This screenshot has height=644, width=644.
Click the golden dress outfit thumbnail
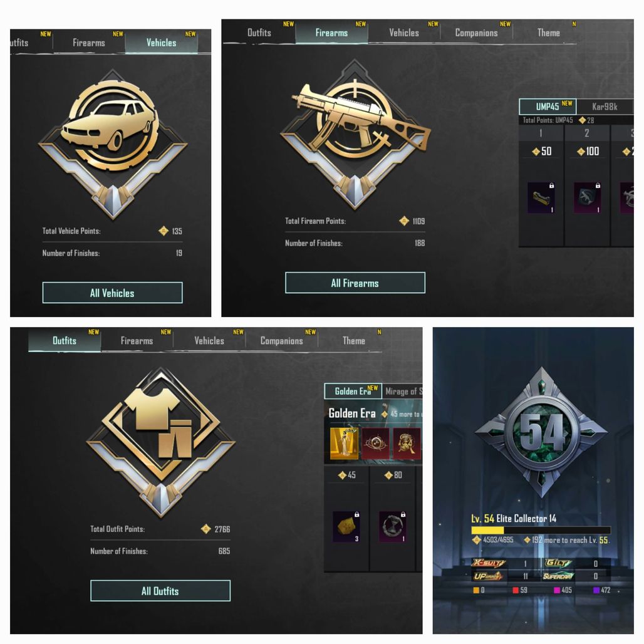tap(344, 444)
